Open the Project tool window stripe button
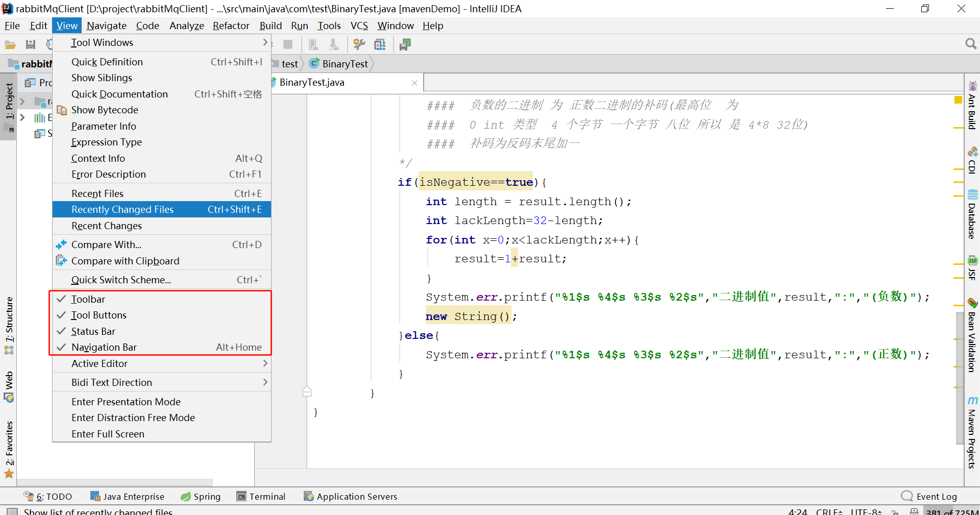980x515 pixels. (9, 107)
